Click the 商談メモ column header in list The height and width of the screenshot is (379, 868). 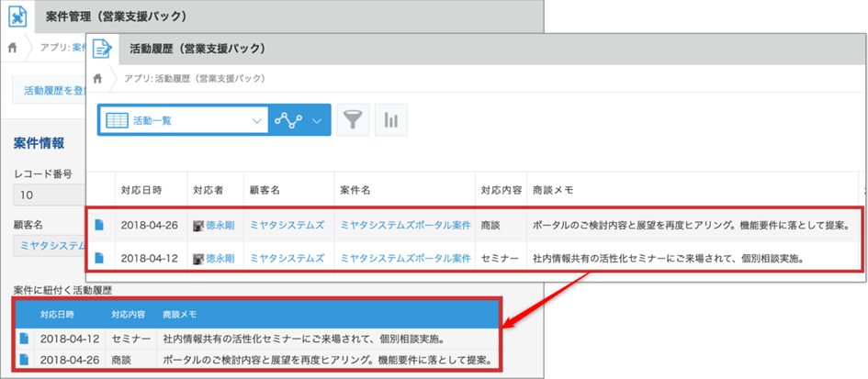click(x=553, y=191)
